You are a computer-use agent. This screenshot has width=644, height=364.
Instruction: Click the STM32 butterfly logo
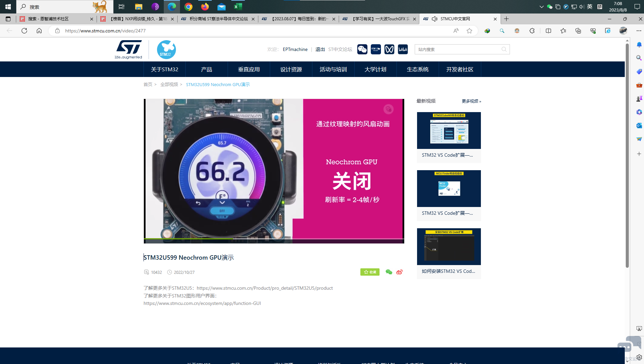166,50
